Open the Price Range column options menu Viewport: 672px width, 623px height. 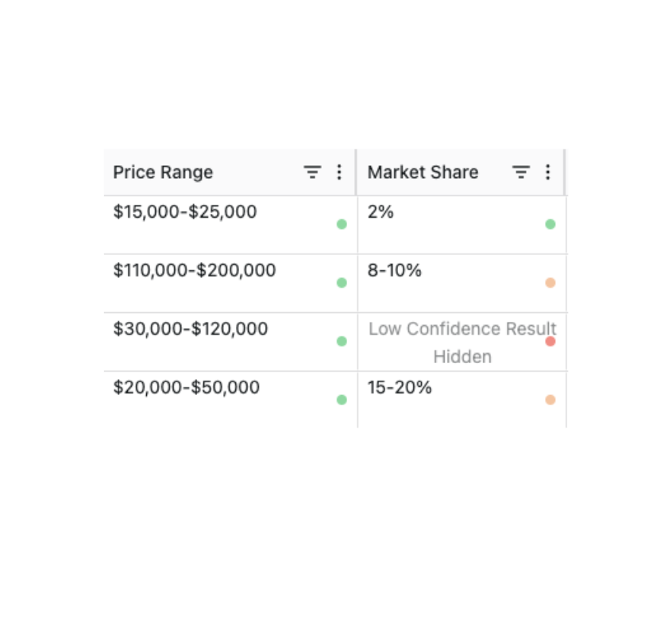tap(339, 172)
